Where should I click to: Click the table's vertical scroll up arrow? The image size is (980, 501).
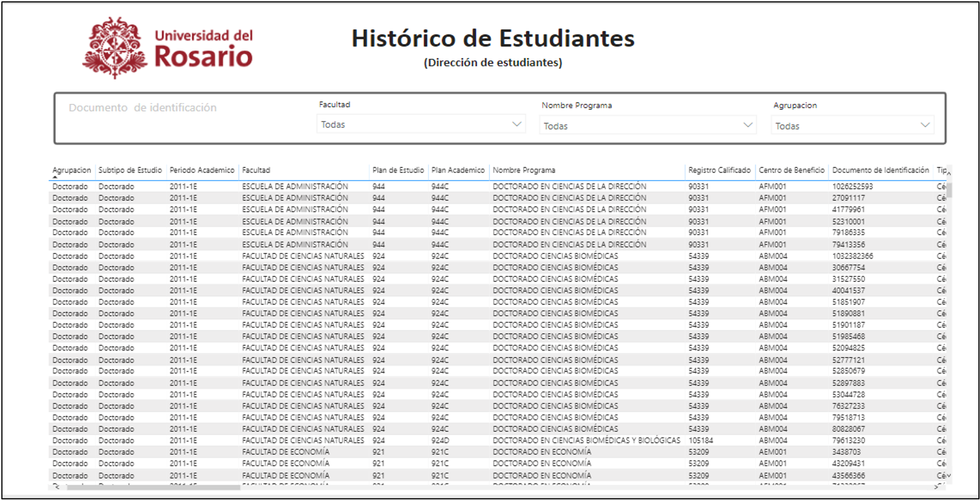pos(948,173)
